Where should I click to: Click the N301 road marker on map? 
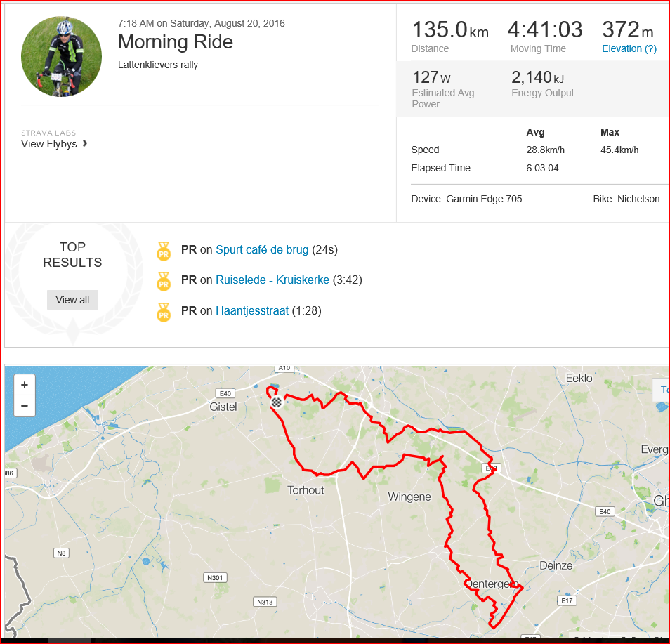[215, 578]
